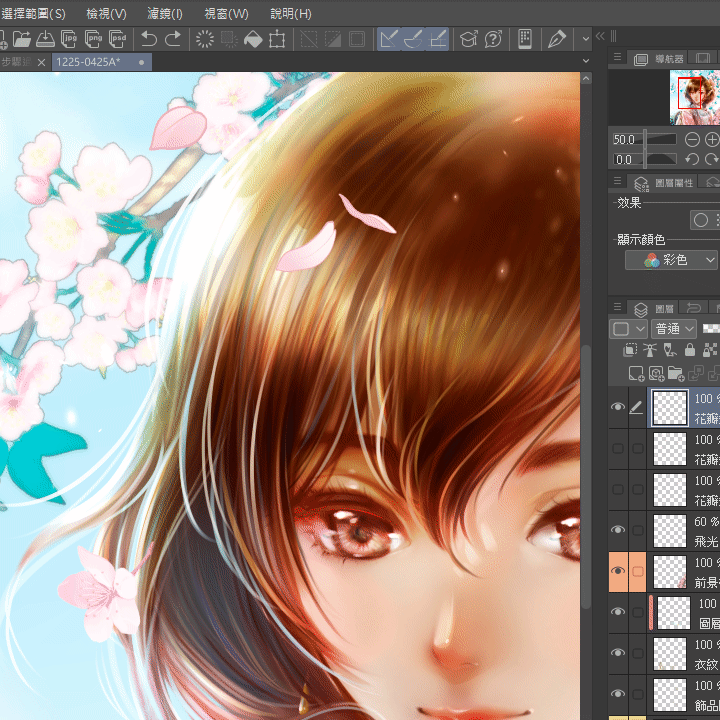This screenshot has width=720, height=720.
Task: Hide the 飾品 layer using its eye icon
Action: (x=618, y=693)
